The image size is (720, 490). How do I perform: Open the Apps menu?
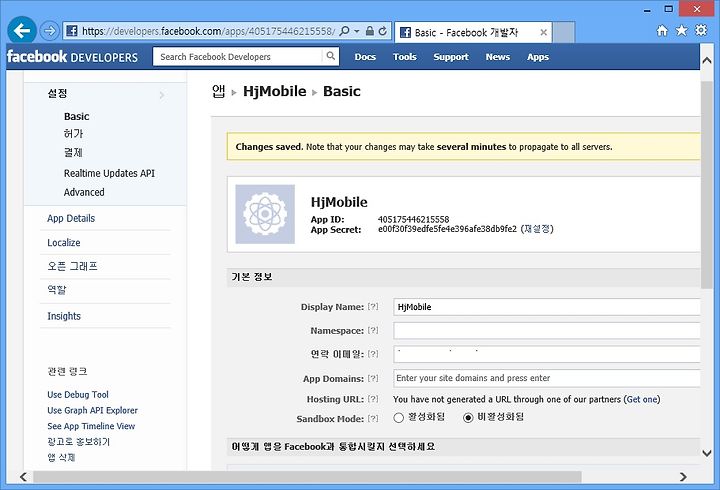coord(538,57)
